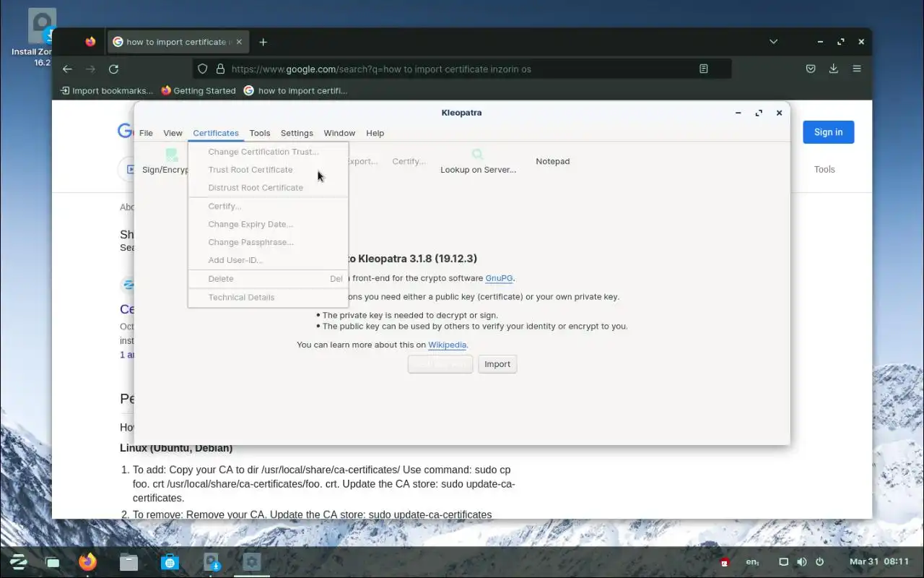Open Google search Tools option
The height and width of the screenshot is (578, 924).
click(x=824, y=169)
